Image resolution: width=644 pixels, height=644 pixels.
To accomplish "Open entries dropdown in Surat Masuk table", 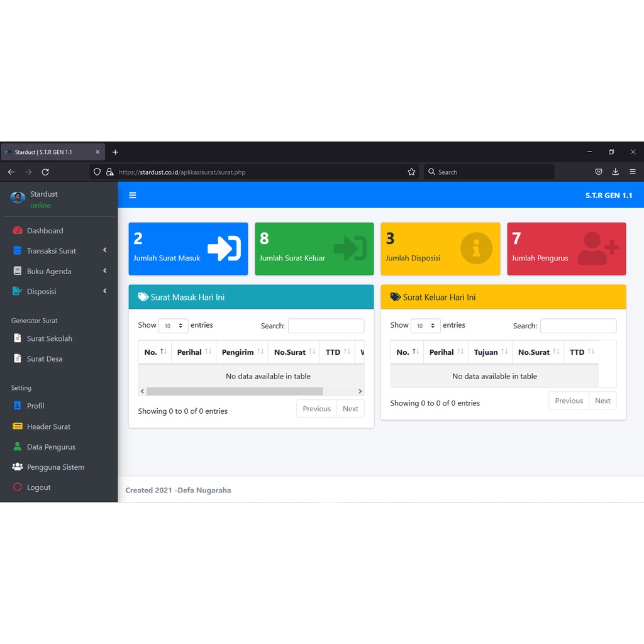I will tap(173, 326).
